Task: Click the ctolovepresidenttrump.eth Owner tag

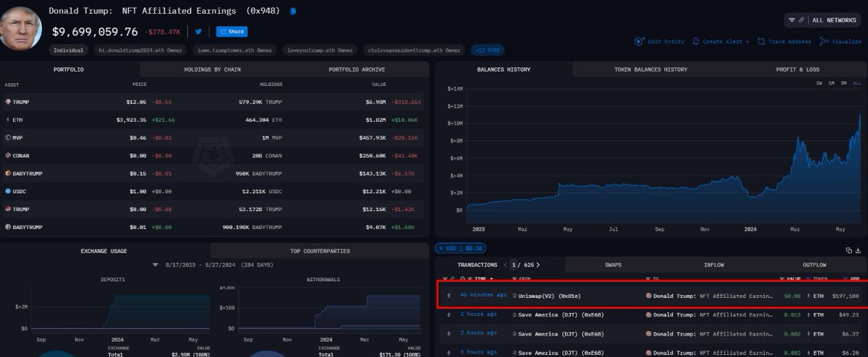Action: point(414,51)
